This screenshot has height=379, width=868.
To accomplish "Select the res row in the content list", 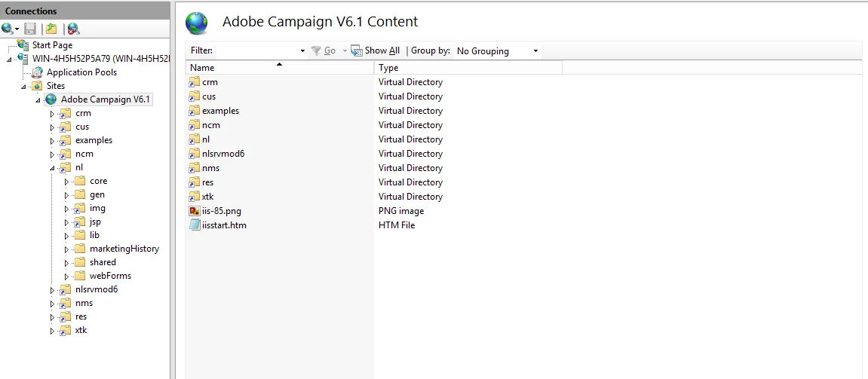I will pyautogui.click(x=373, y=182).
